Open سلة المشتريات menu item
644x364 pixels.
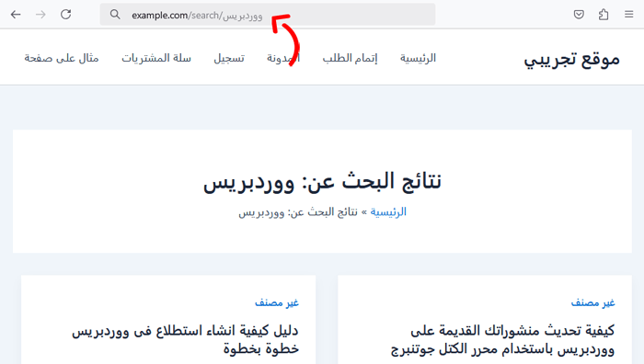156,58
